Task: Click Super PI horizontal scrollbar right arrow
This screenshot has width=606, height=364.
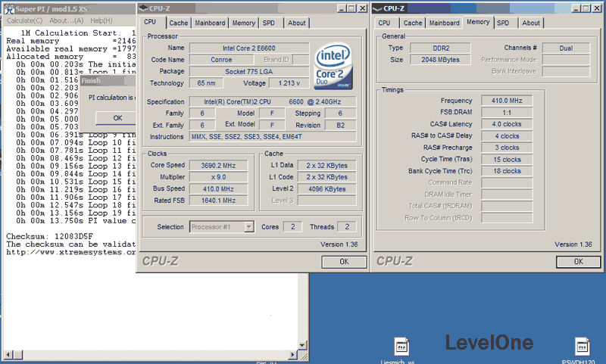Action: 293,354
